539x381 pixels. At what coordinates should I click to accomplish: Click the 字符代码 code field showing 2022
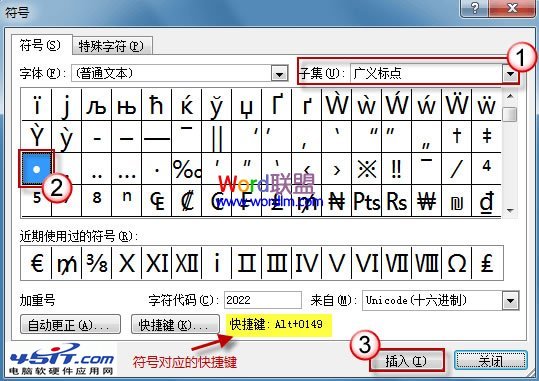(263, 300)
